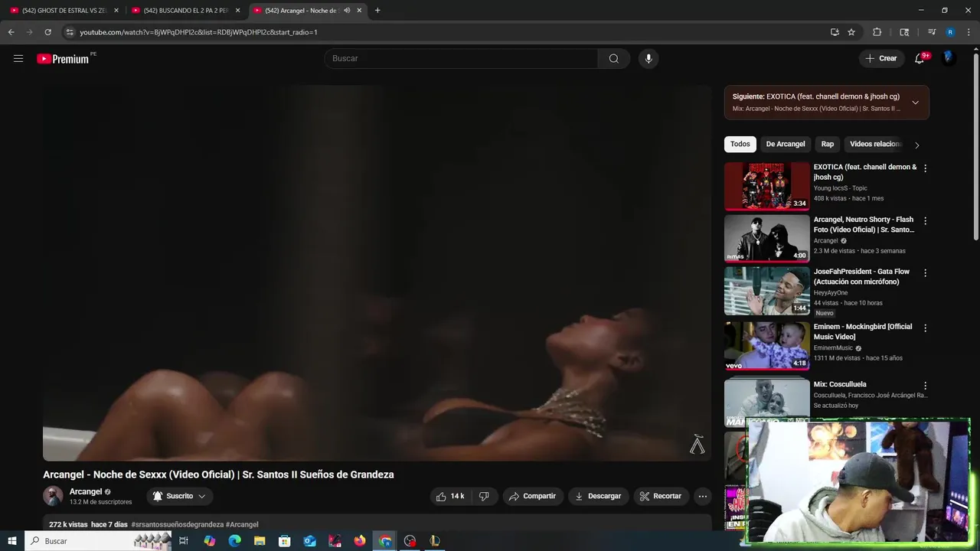Reload the page
This screenshot has height=551, width=980.
tap(47, 32)
